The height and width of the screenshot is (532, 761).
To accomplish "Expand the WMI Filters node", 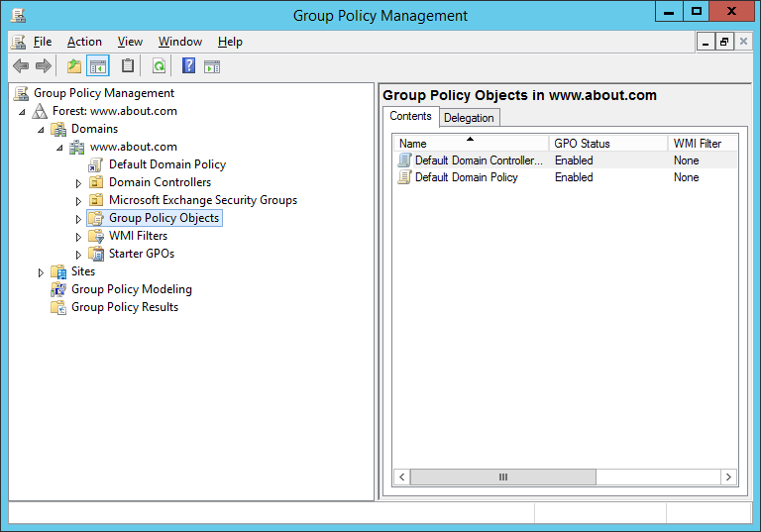I will pos(78,237).
